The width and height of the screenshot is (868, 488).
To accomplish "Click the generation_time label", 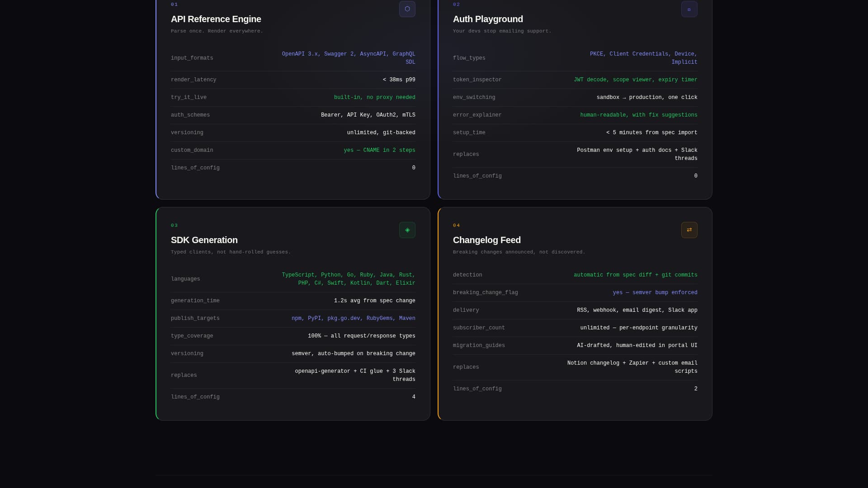I will coord(195,301).
